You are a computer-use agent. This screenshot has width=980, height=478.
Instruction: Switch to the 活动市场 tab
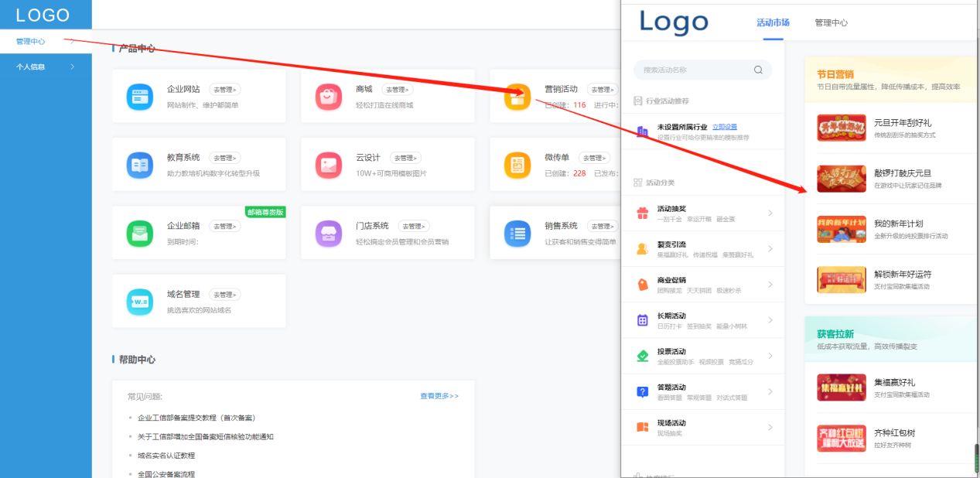coord(773,23)
